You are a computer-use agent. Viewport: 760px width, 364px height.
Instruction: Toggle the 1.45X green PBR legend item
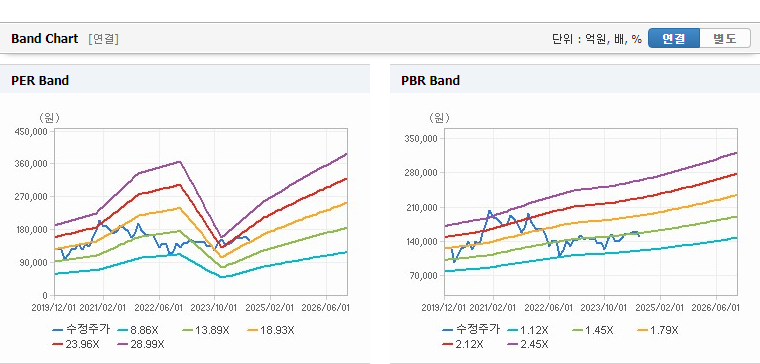592,330
